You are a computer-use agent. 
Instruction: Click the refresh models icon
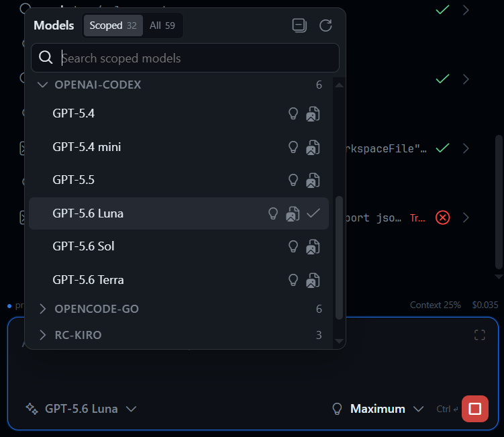pyautogui.click(x=325, y=26)
